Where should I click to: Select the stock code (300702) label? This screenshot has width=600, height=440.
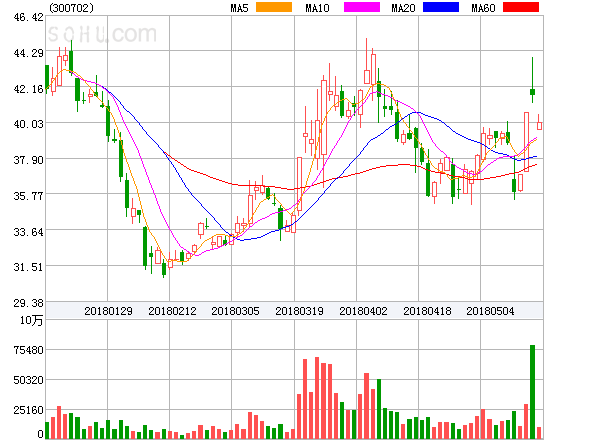[x=71, y=8]
